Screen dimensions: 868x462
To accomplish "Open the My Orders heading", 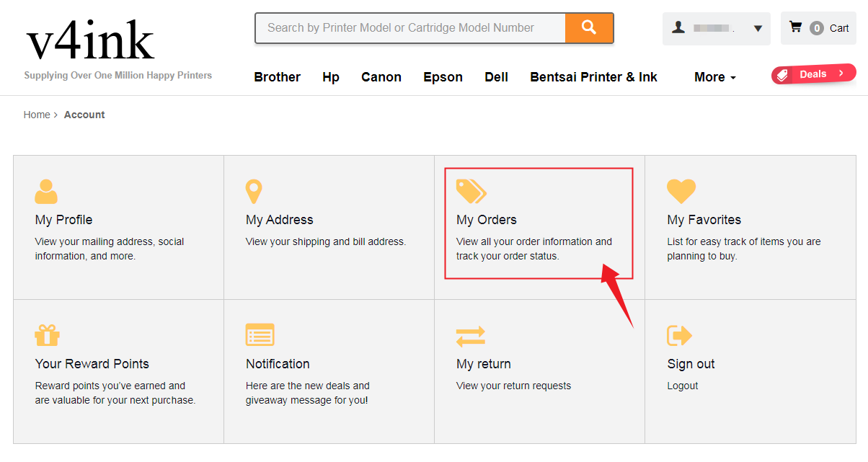I will pos(487,220).
